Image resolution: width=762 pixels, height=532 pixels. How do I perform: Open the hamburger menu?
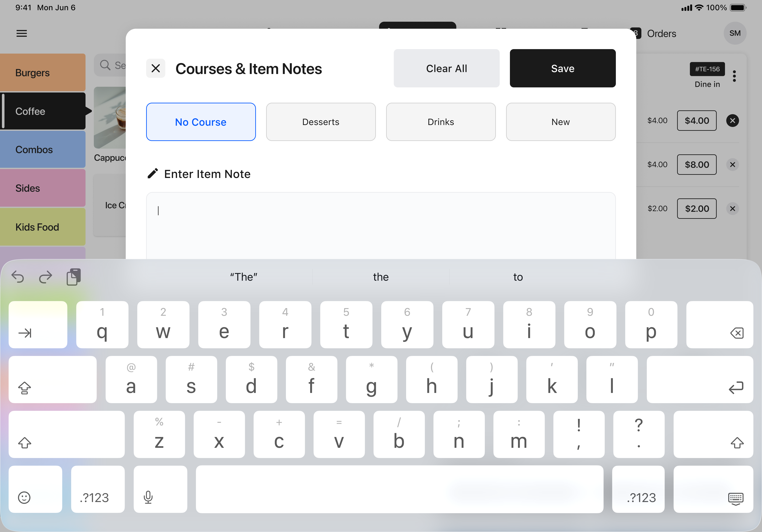(x=21, y=33)
